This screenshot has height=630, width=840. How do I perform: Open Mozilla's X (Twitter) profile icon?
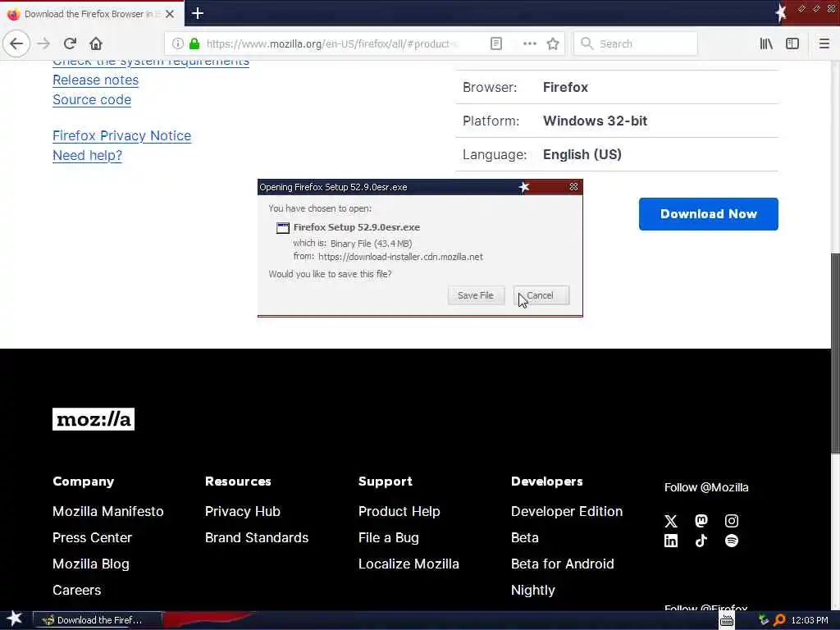(671, 521)
